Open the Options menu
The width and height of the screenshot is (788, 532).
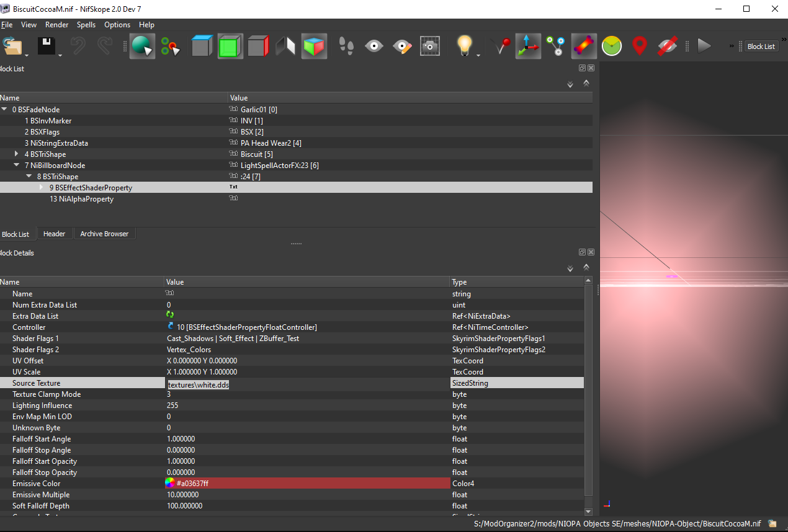tap(117, 25)
